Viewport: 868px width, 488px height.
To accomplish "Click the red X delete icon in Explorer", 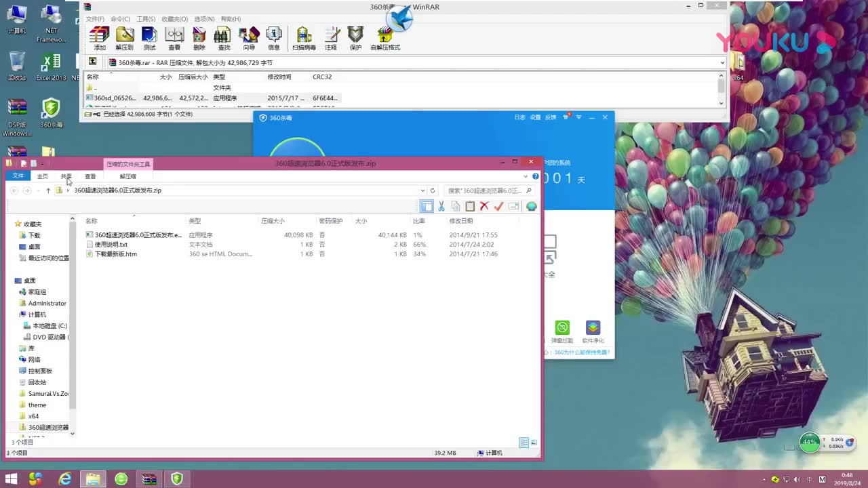I will point(484,206).
